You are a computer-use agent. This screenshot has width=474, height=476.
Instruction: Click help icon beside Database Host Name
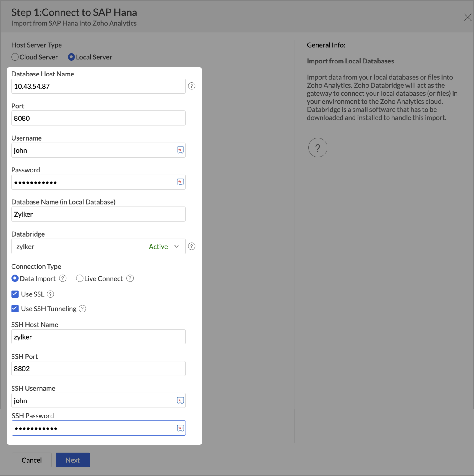point(191,86)
